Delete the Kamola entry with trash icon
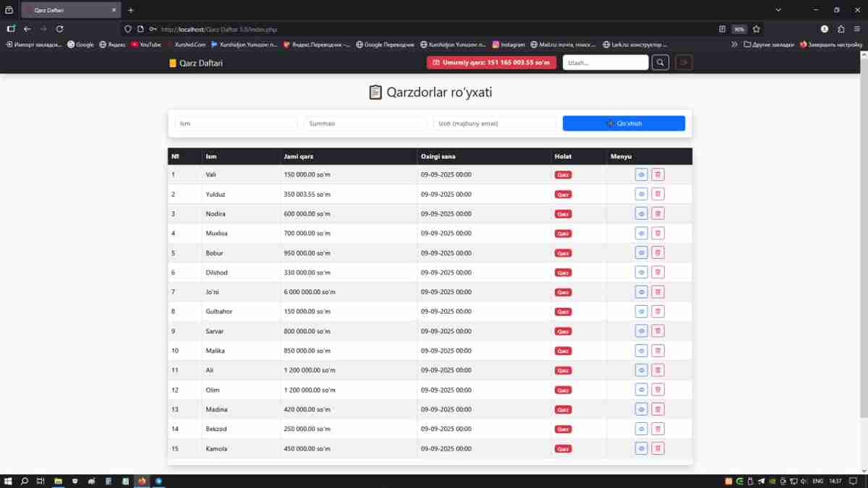The image size is (868, 488). [658, 448]
